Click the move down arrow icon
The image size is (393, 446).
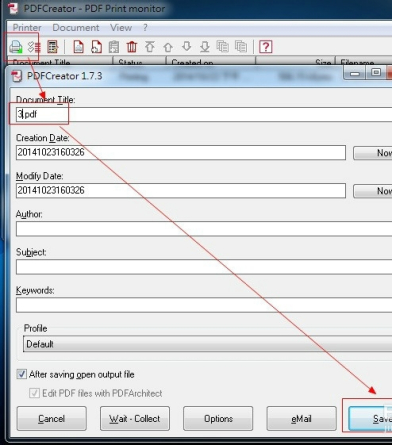click(x=186, y=46)
